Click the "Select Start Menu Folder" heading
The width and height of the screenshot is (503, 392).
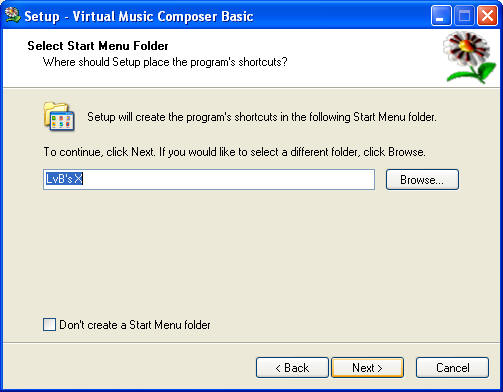pyautogui.click(x=98, y=46)
